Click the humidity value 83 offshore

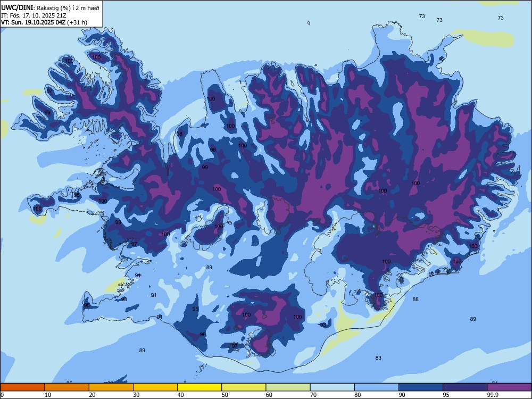(378, 358)
